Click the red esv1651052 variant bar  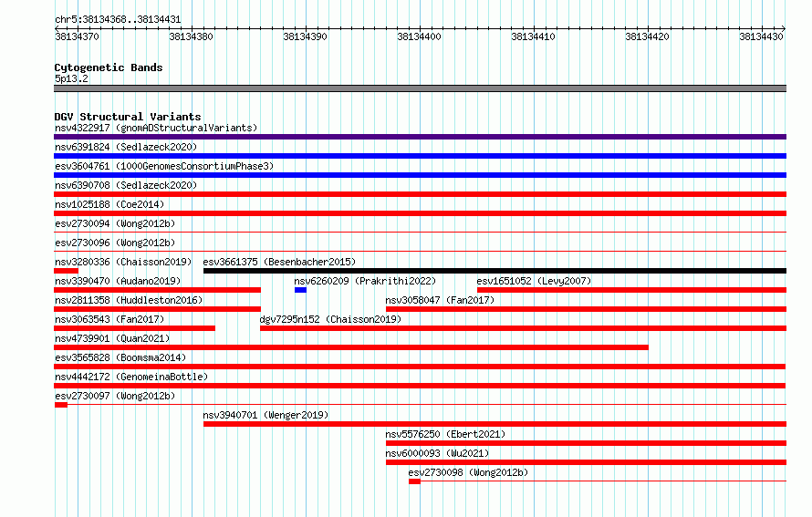631,290
